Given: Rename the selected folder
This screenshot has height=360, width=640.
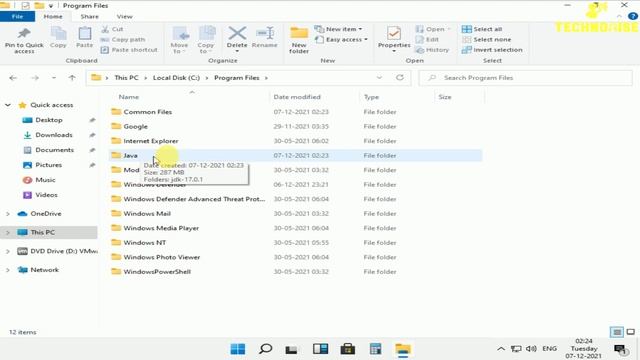Looking at the screenshot, I should [x=264, y=38].
